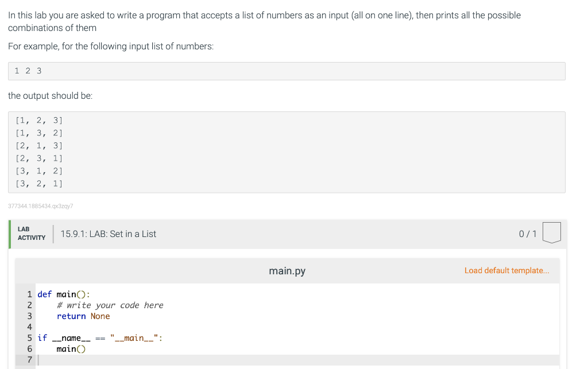Image resolution: width=588 pixels, height=369 pixels.
Task: Click the LAB ACTIVITY label
Action: click(32, 234)
